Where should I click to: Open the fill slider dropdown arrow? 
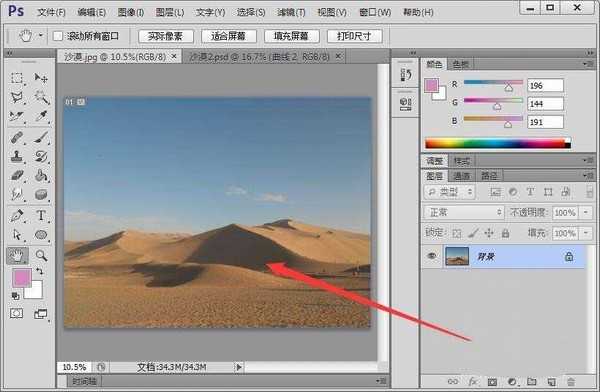click(585, 233)
